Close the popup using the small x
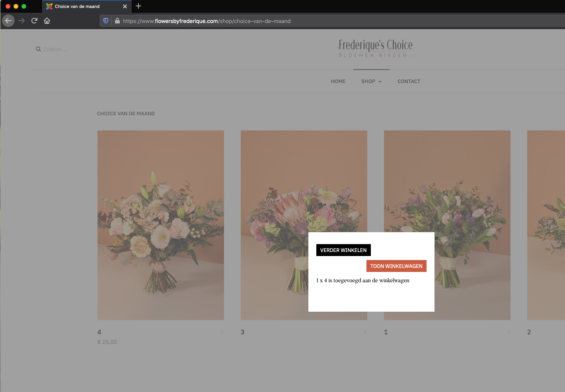Viewport: 565px width, 392px height. [x=436, y=238]
